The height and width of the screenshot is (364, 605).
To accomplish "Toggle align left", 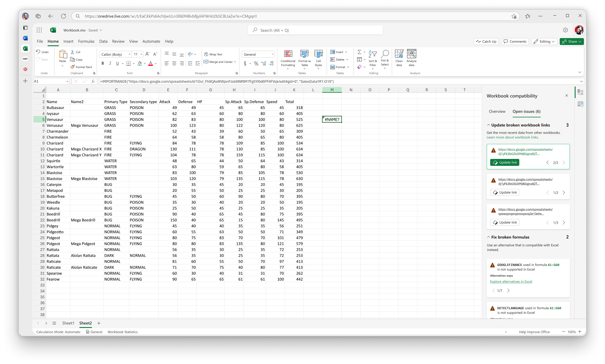I will point(166,63).
